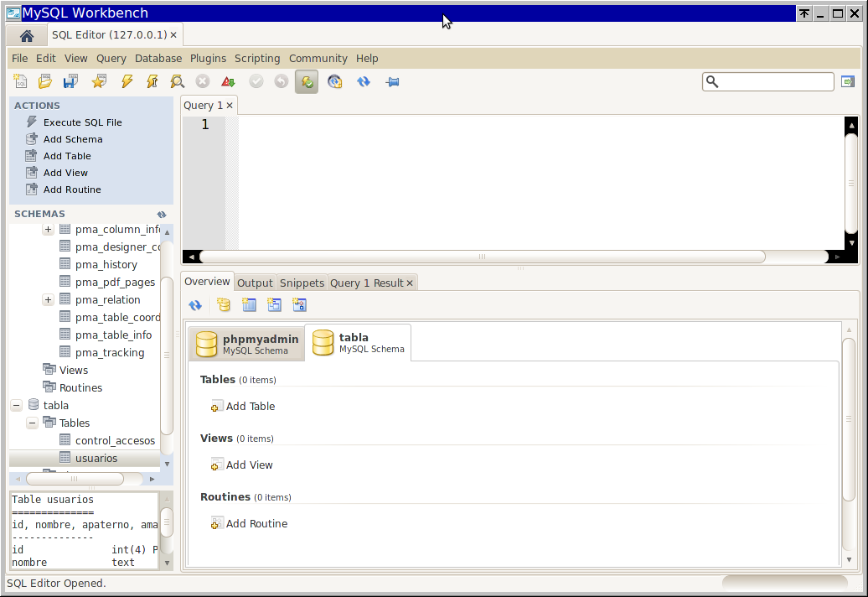The width and height of the screenshot is (868, 597).
Task: Go to the Home screen tab
Action: tap(26, 36)
